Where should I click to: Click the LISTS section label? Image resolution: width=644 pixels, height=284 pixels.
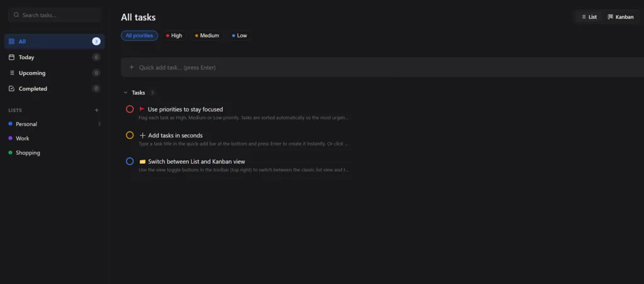point(15,110)
